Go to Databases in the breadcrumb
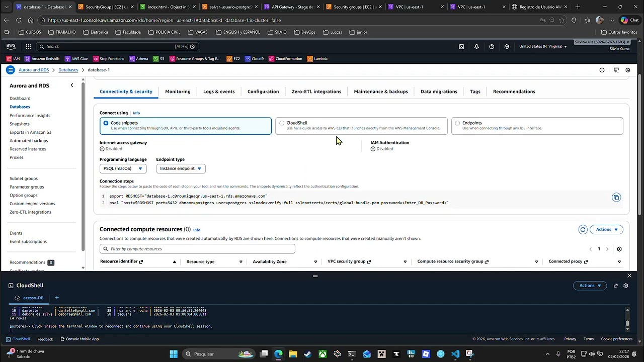 (x=68, y=70)
